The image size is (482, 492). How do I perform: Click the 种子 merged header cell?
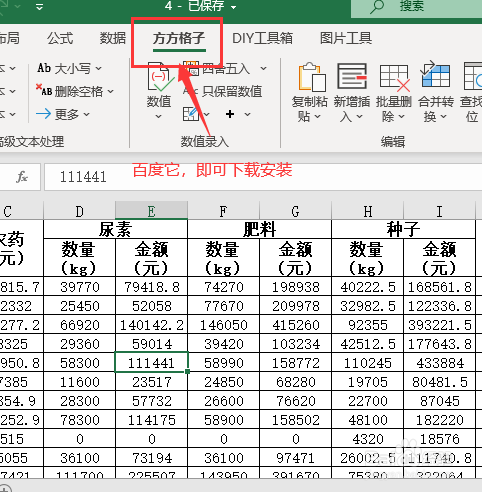click(403, 229)
